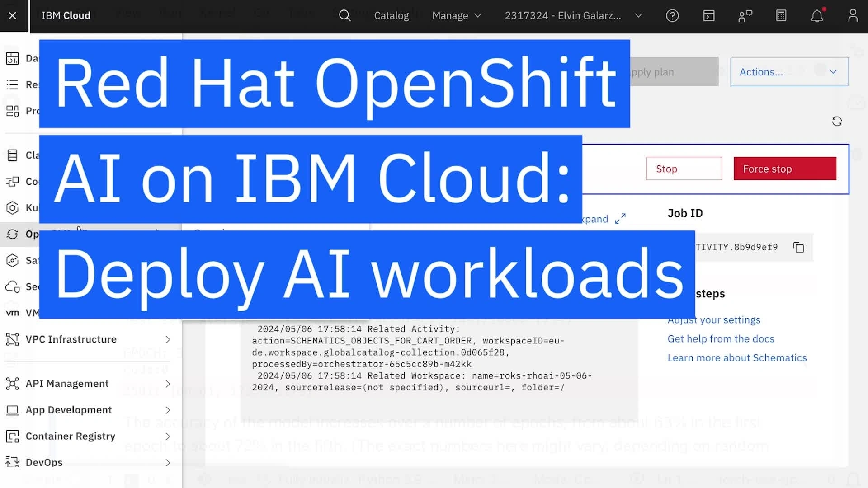Copy the Job ID with copy icon
The height and width of the screenshot is (488, 868).
(799, 248)
